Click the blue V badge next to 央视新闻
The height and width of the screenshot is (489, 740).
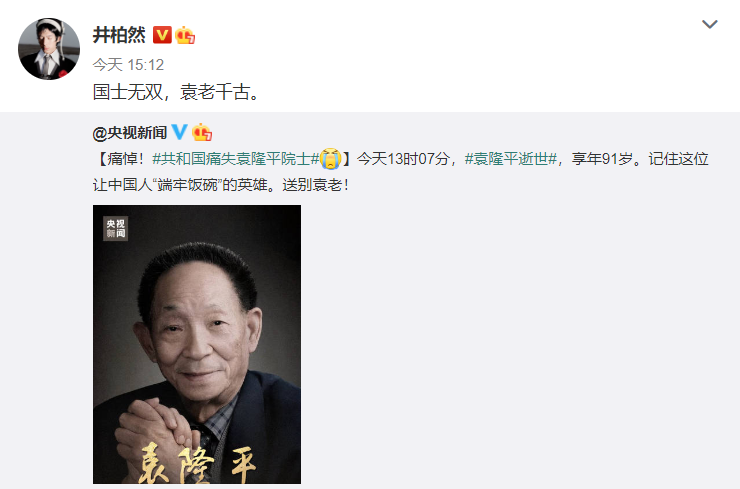tap(179, 132)
